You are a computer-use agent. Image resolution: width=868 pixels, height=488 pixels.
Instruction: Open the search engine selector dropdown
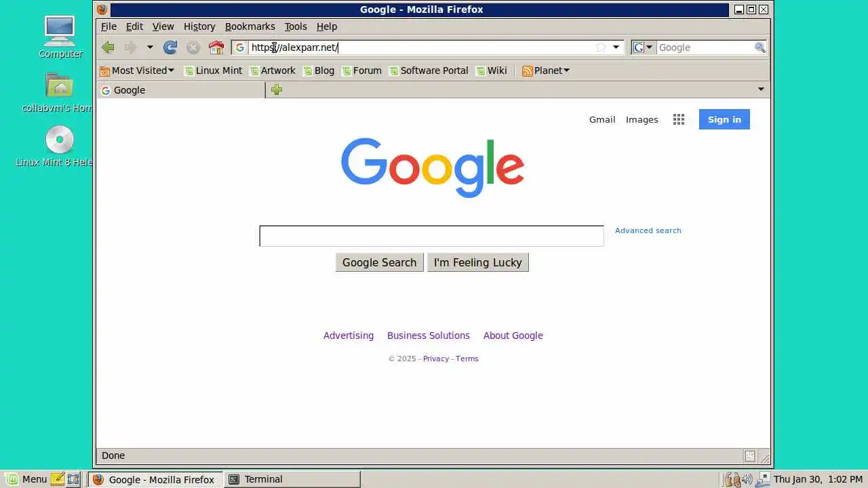643,47
